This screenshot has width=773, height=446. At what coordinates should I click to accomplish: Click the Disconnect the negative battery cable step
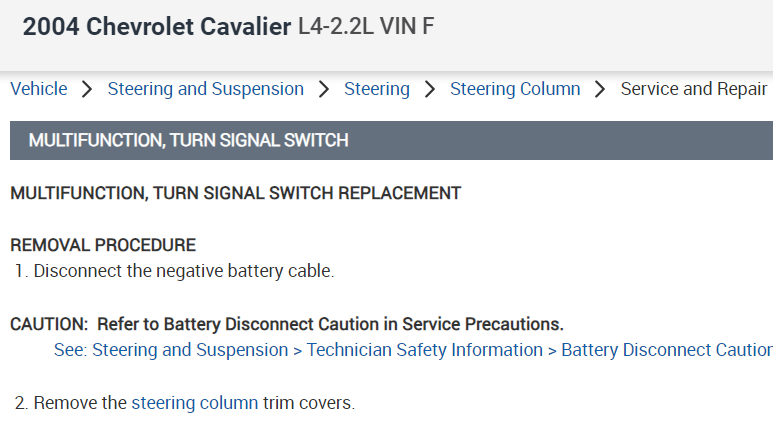pos(183,271)
